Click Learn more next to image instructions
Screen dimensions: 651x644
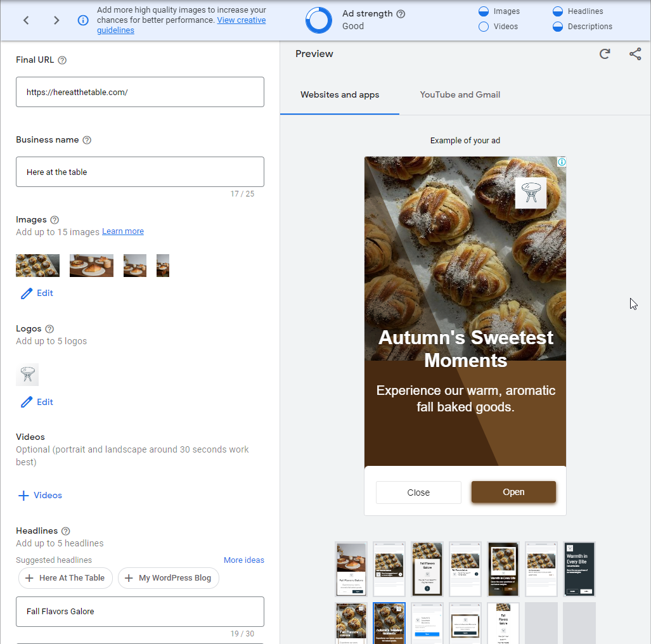(123, 231)
